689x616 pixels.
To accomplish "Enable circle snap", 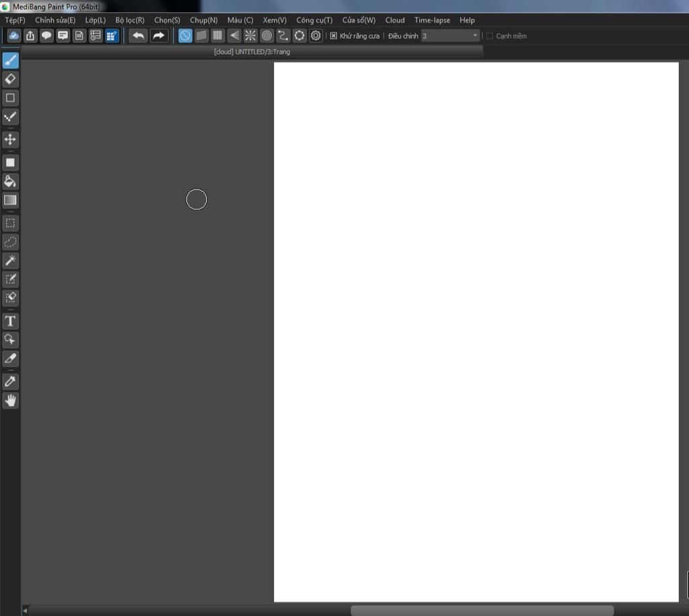I will 266,36.
